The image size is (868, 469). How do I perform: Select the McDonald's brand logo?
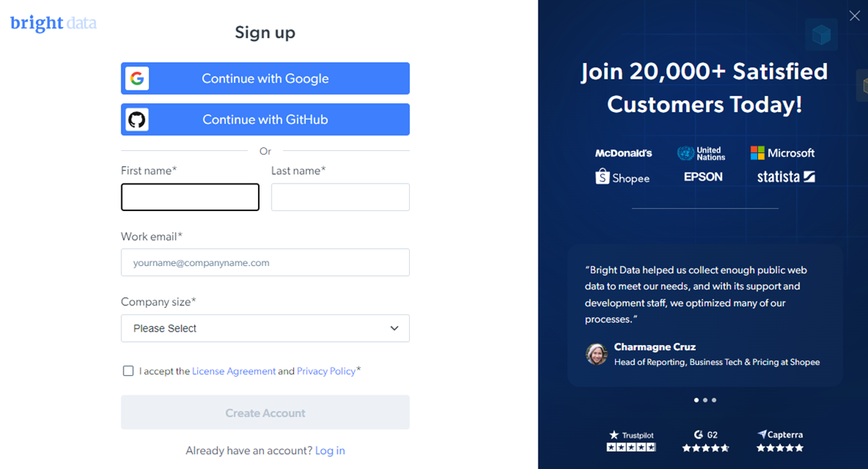(x=623, y=153)
